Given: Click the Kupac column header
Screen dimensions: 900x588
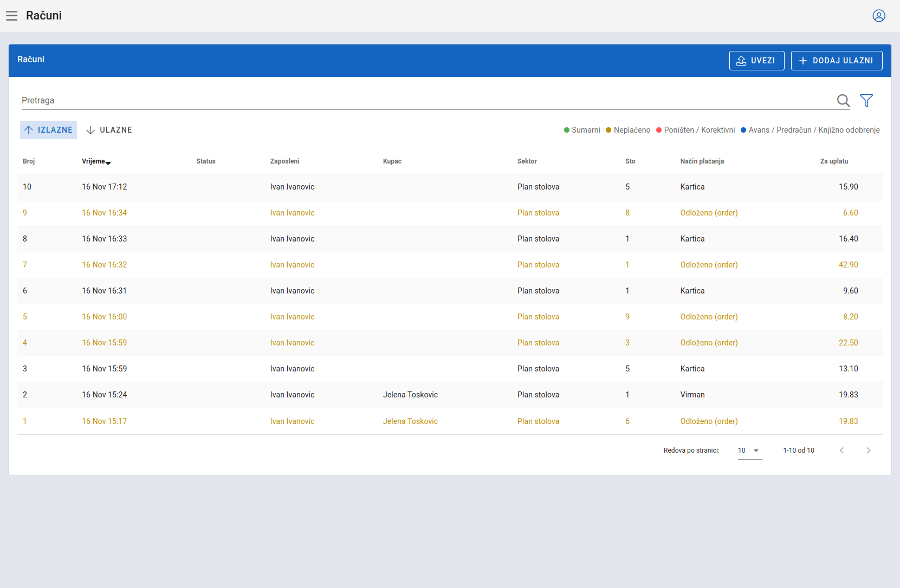Looking at the screenshot, I should tap(392, 161).
